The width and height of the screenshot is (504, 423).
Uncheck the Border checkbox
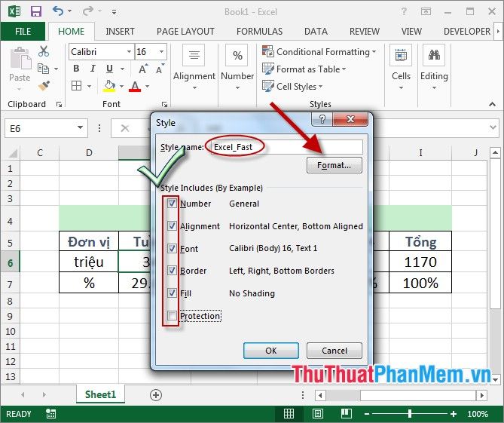click(x=172, y=271)
